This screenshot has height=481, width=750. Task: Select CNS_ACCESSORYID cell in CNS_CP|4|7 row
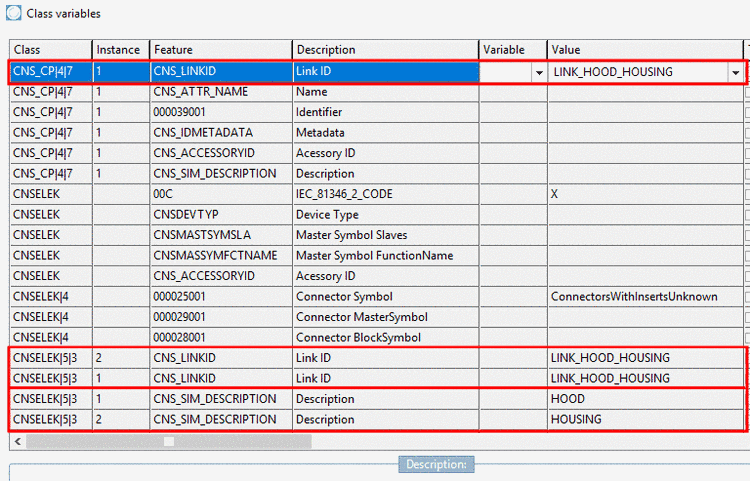(221, 153)
